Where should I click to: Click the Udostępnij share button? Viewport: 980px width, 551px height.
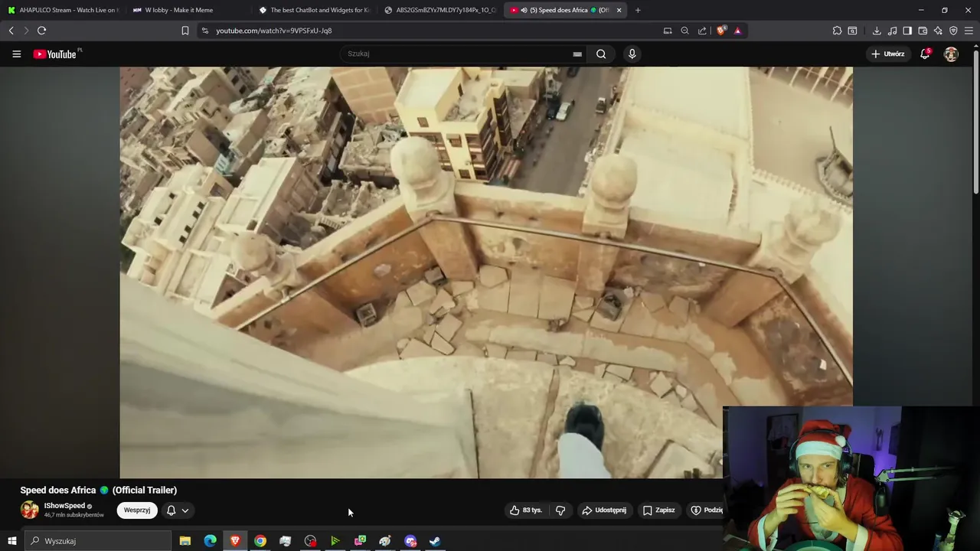click(604, 510)
